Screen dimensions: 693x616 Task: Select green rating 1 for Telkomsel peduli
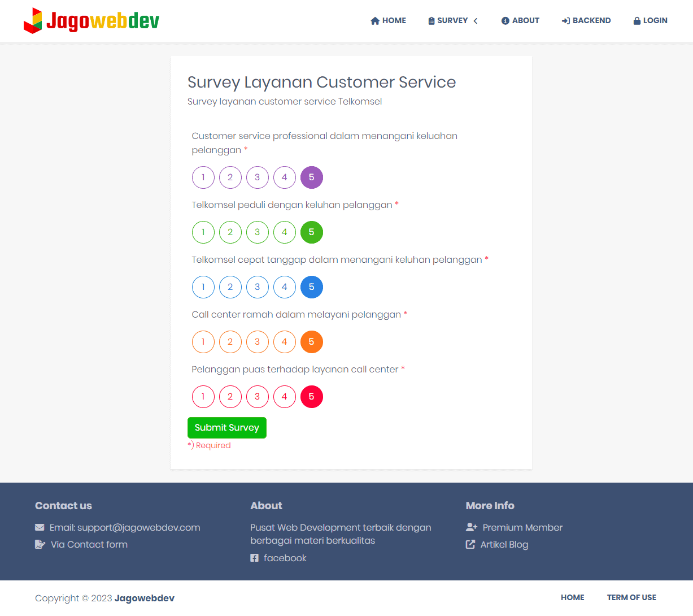(203, 232)
